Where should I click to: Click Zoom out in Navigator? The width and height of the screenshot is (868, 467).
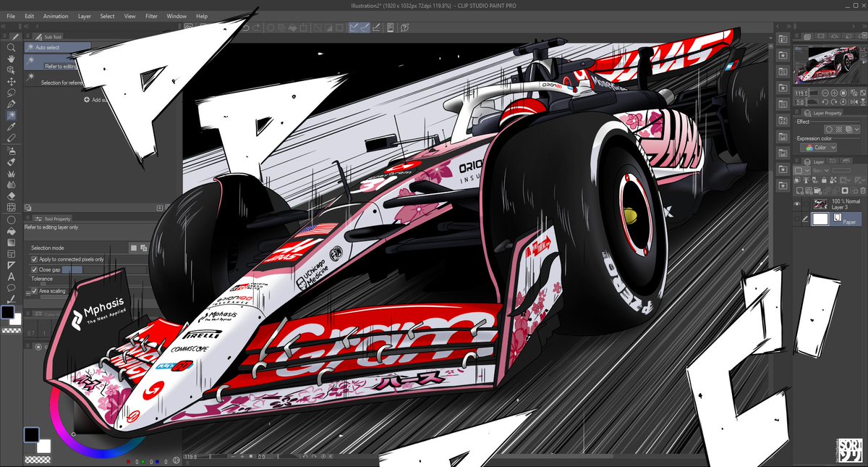pos(825,93)
